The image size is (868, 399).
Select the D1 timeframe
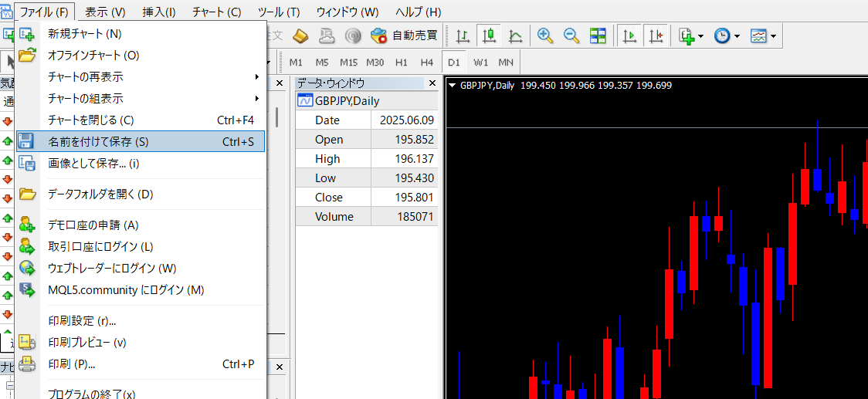click(455, 63)
